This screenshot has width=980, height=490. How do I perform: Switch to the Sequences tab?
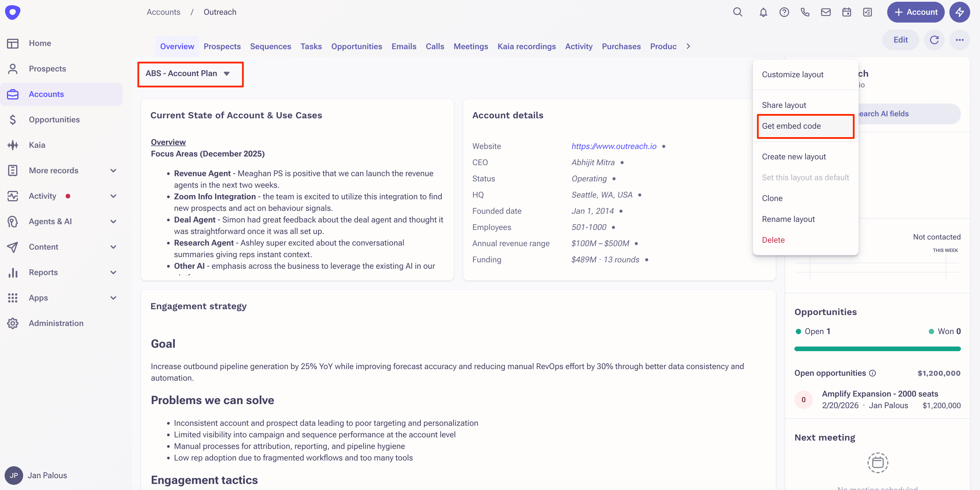271,47
